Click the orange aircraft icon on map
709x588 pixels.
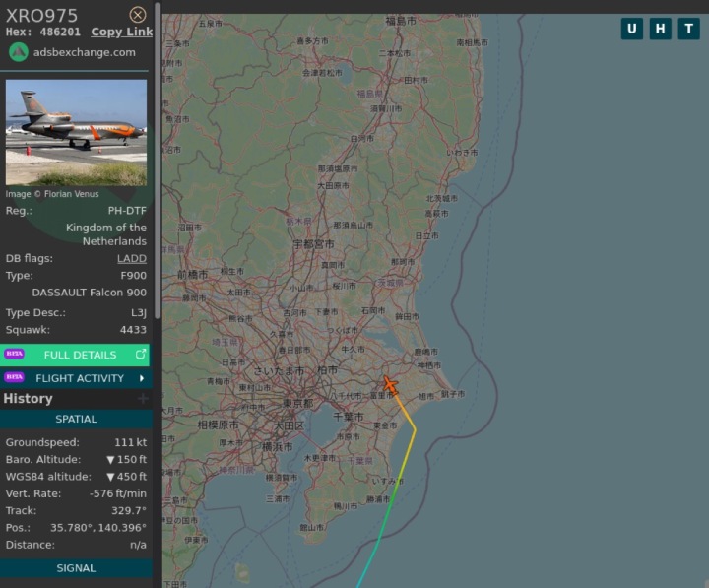(x=390, y=385)
